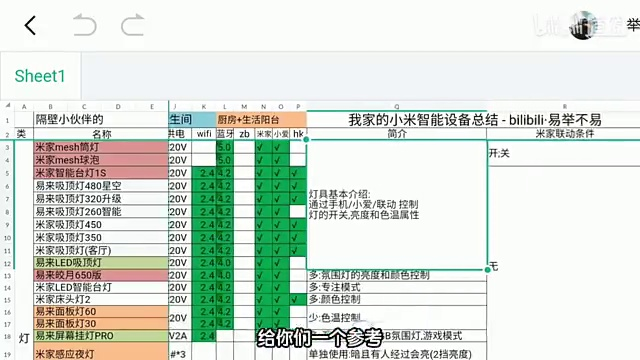Select cell '米家吸顶灯450'
This screenshot has width=640, height=360.
point(101,225)
